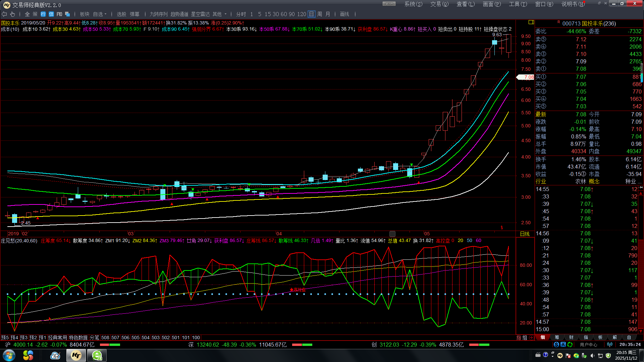The width and height of the screenshot is (644, 362).
Task: Click the blue 行 quotes icon
Action: pyautogui.click(x=43, y=14)
